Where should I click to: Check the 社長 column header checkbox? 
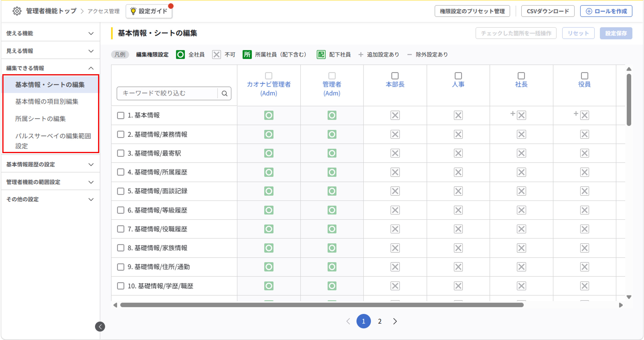521,76
